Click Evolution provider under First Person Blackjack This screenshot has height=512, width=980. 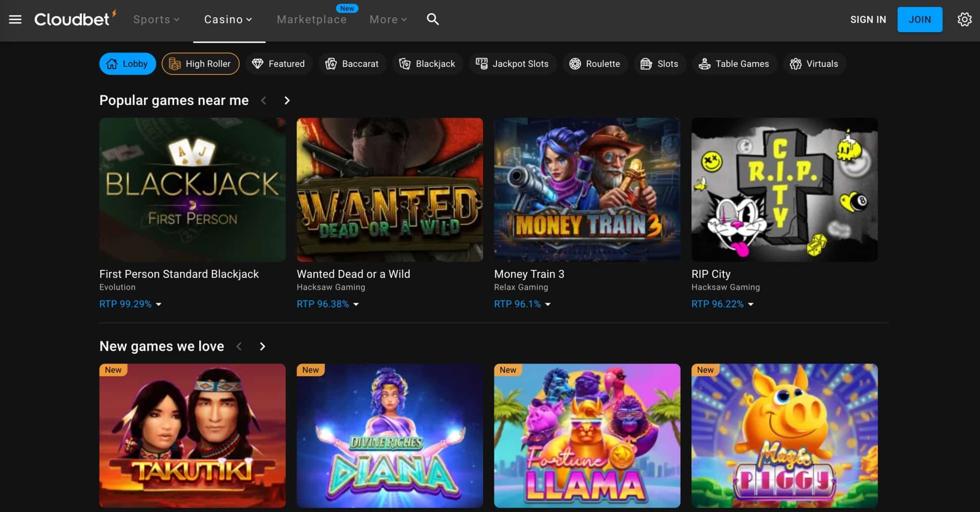(x=117, y=287)
